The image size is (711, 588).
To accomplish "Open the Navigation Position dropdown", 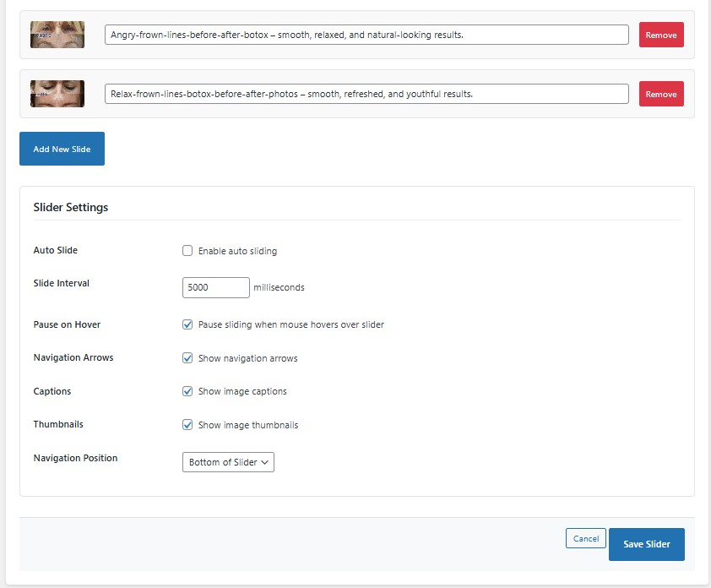I will [x=228, y=462].
